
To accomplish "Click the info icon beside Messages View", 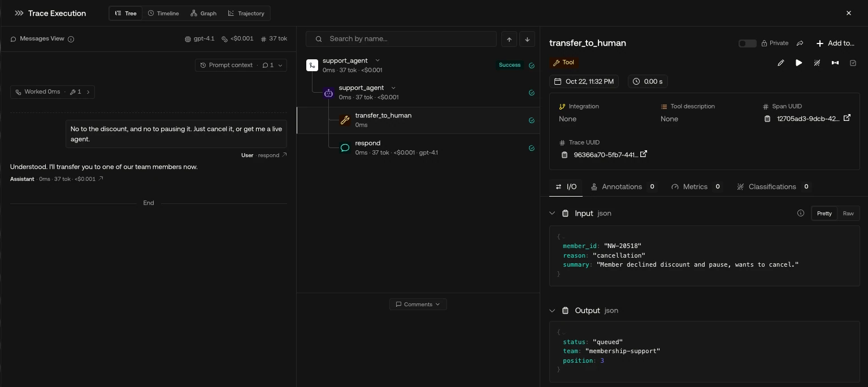I will pyautogui.click(x=71, y=39).
